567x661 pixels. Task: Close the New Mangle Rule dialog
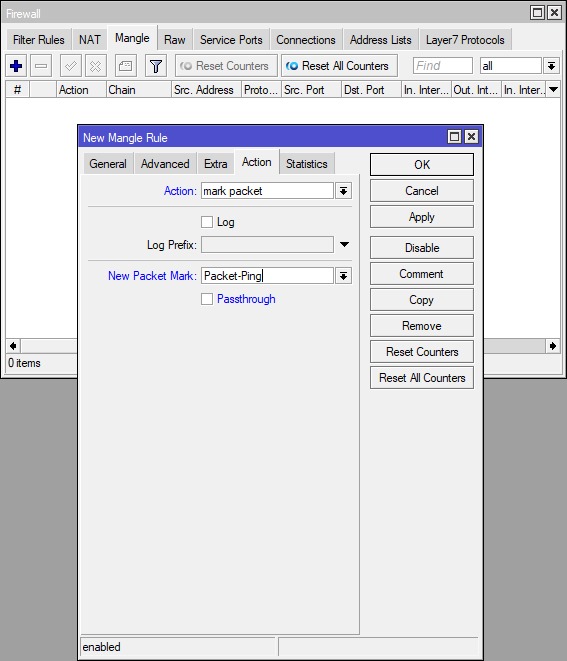tap(471, 137)
